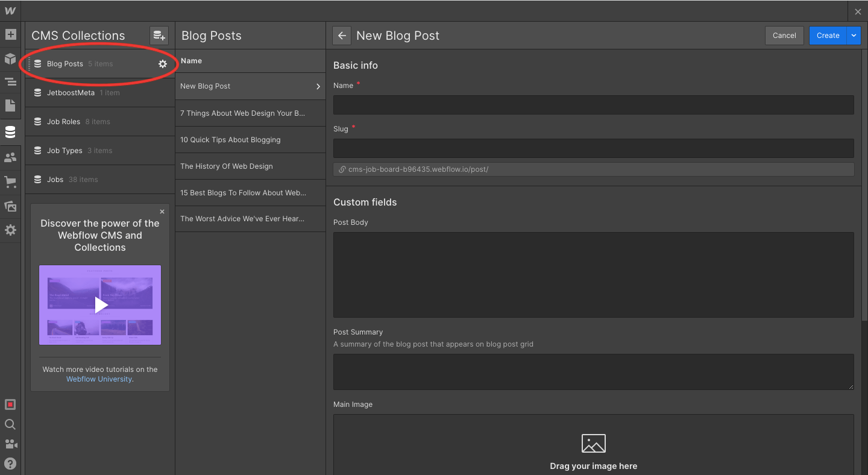Play the Webflow CMS tutorial video
This screenshot has width=868, height=475.
coord(100,305)
